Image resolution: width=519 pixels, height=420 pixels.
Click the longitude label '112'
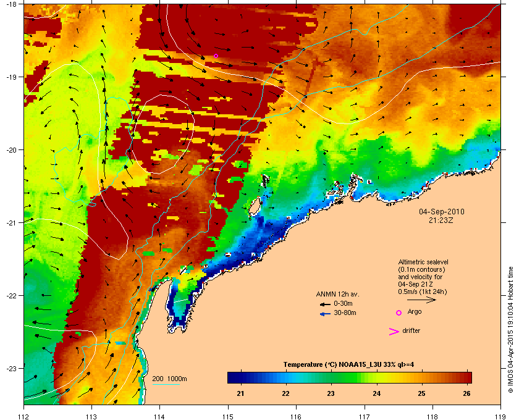point(23,416)
